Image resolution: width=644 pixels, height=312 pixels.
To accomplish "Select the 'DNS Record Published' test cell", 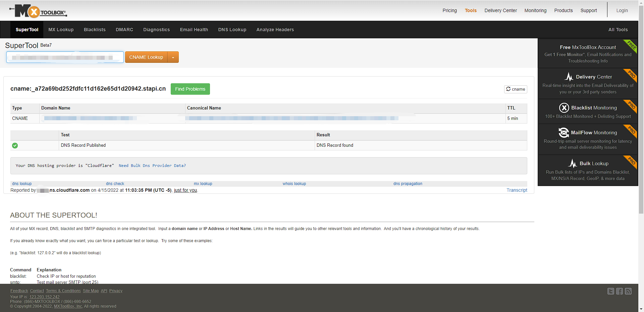I will coord(186,145).
